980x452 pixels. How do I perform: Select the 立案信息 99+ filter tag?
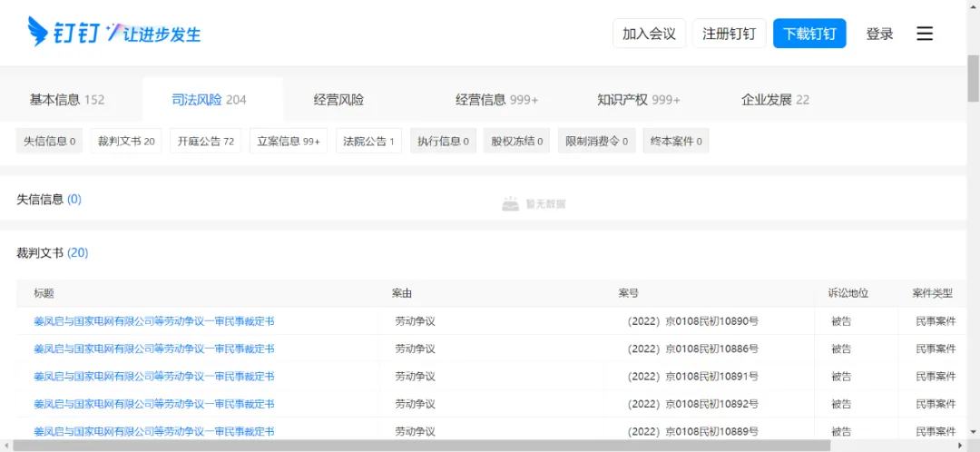pyautogui.click(x=289, y=141)
